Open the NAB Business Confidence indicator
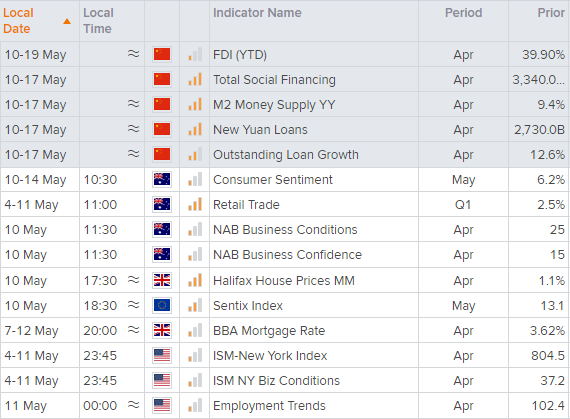The image size is (570, 419). 287,255
